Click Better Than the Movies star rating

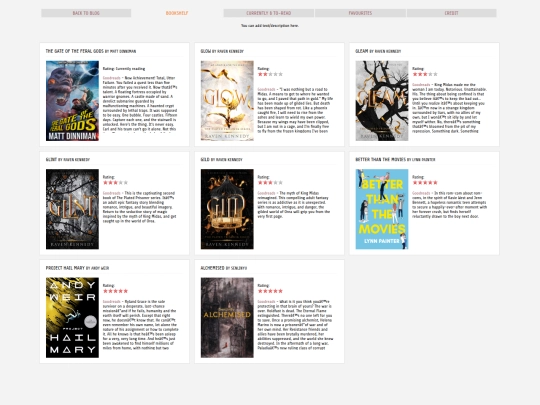point(425,183)
